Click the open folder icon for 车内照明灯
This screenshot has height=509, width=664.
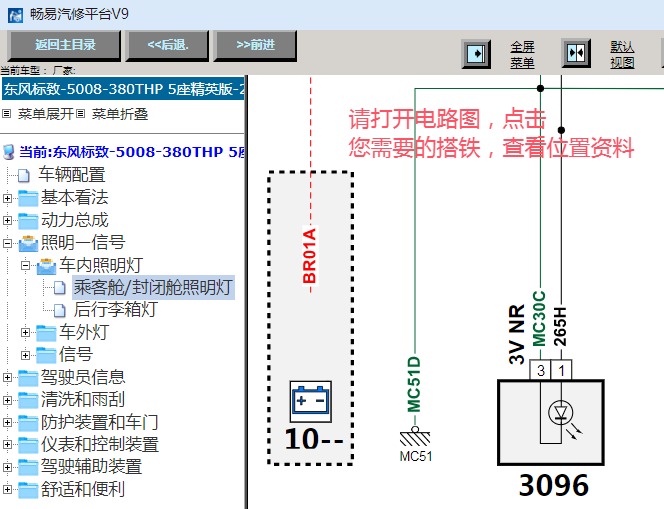tap(46, 266)
